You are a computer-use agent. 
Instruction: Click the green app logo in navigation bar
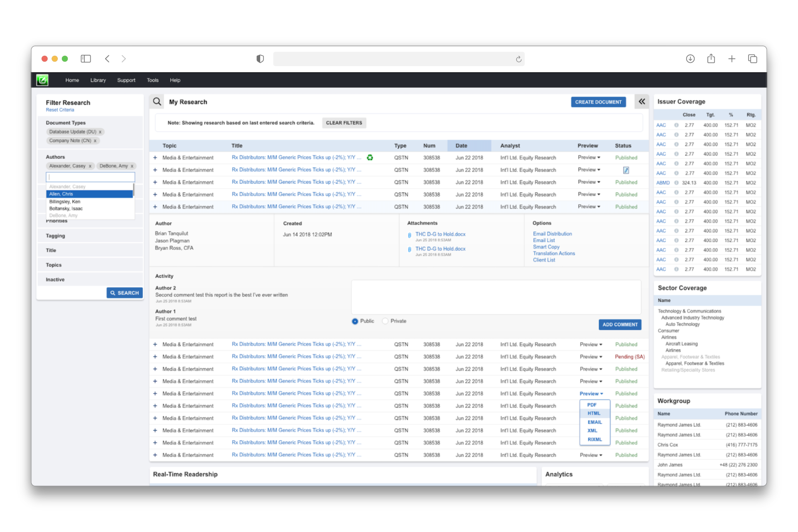tap(42, 80)
